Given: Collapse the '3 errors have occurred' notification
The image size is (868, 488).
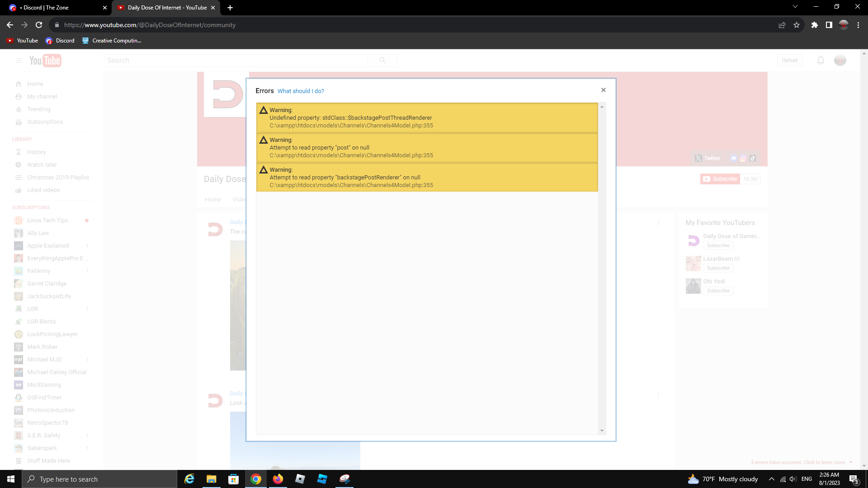Looking at the screenshot, I should click(851, 462).
